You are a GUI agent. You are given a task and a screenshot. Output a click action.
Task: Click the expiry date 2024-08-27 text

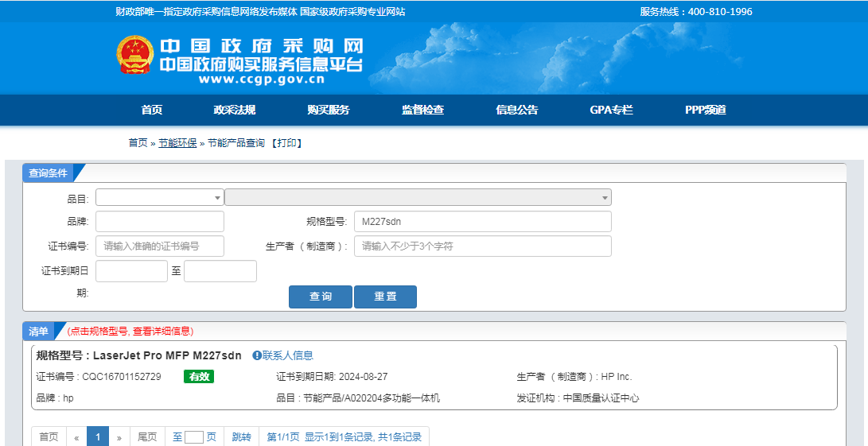point(363,377)
